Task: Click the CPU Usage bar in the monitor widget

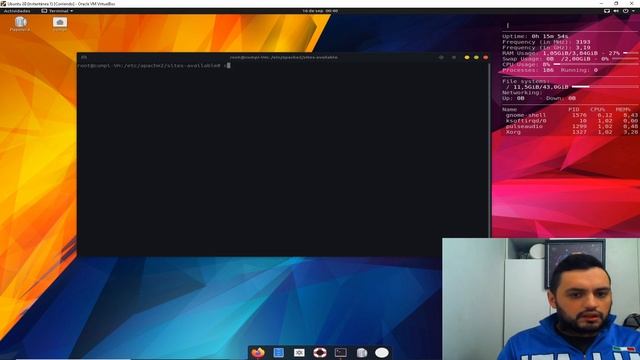Action: (x=596, y=64)
